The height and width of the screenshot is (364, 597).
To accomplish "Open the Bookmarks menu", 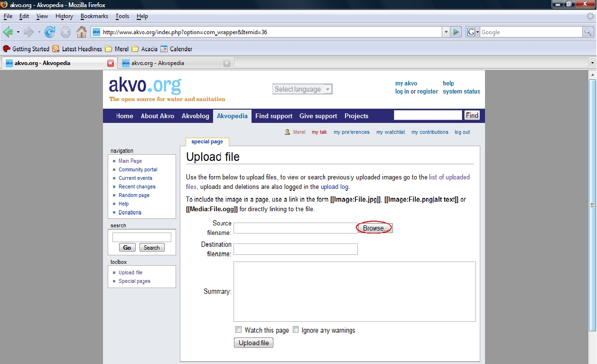I will point(94,16).
